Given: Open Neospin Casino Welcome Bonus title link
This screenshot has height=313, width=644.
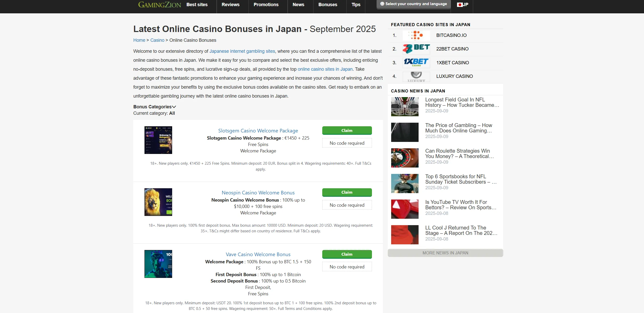Looking at the screenshot, I should [258, 193].
